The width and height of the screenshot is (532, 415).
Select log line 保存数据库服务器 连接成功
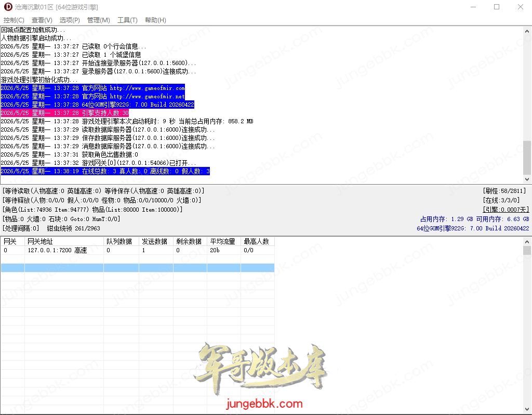(x=108, y=138)
